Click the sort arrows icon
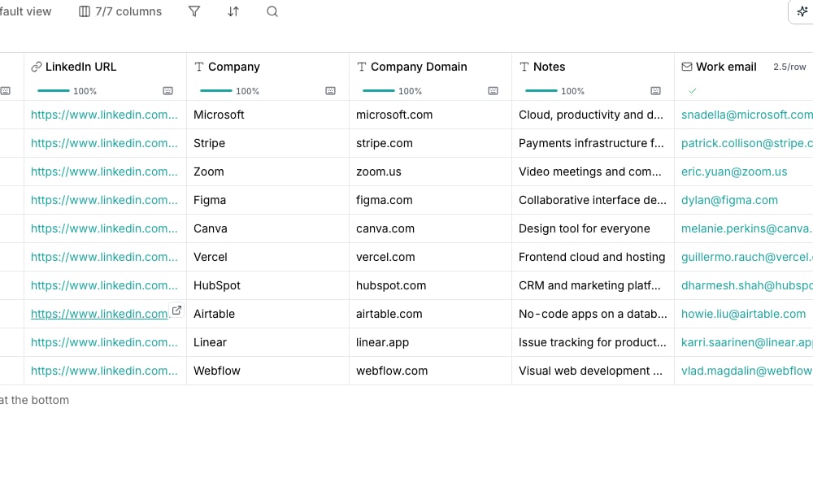The width and height of the screenshot is (813, 504). [x=233, y=11]
